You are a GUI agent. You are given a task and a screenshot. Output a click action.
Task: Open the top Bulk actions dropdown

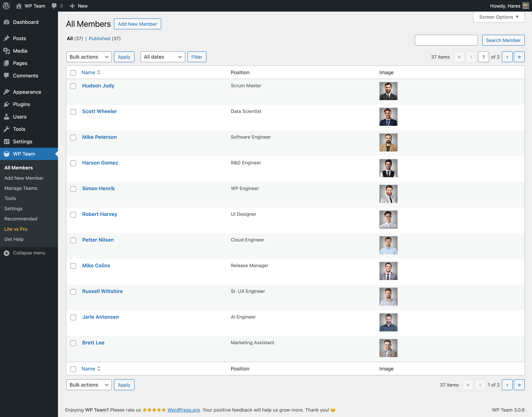[x=89, y=57]
